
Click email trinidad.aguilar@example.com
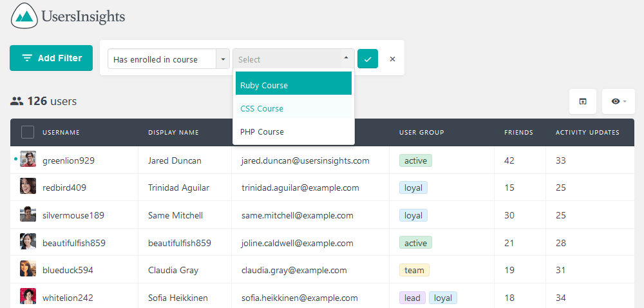[300, 188]
